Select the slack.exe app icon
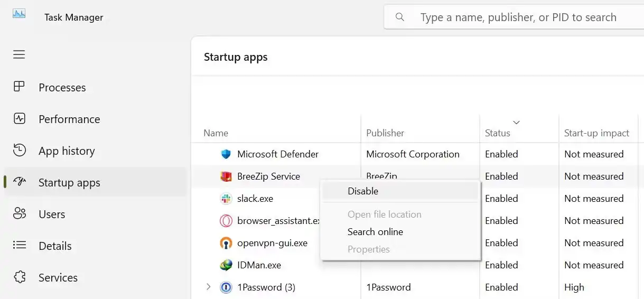 pyautogui.click(x=226, y=199)
